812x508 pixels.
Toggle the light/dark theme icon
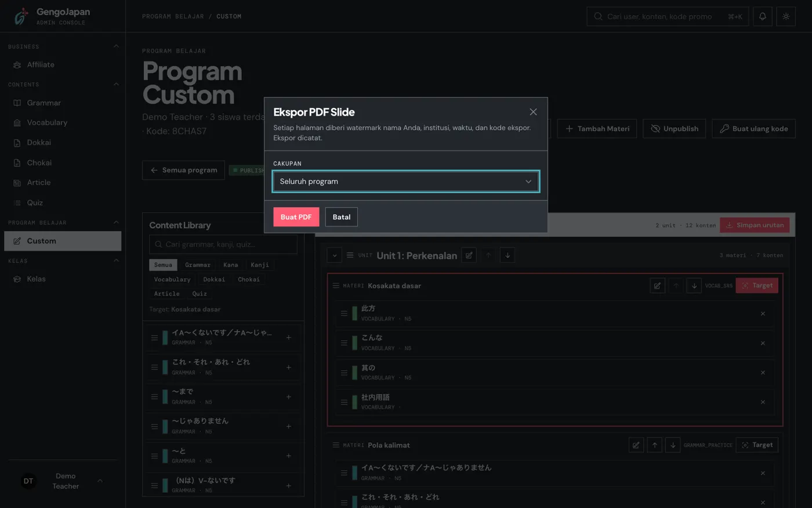click(786, 16)
